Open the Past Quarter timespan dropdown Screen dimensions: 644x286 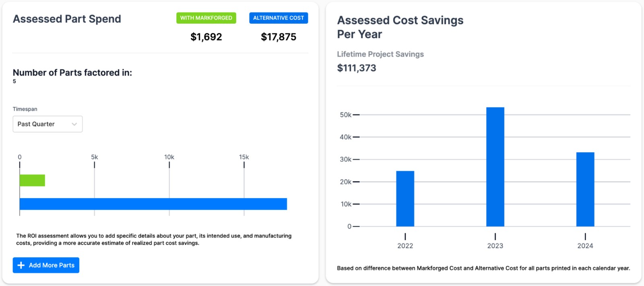coord(47,124)
